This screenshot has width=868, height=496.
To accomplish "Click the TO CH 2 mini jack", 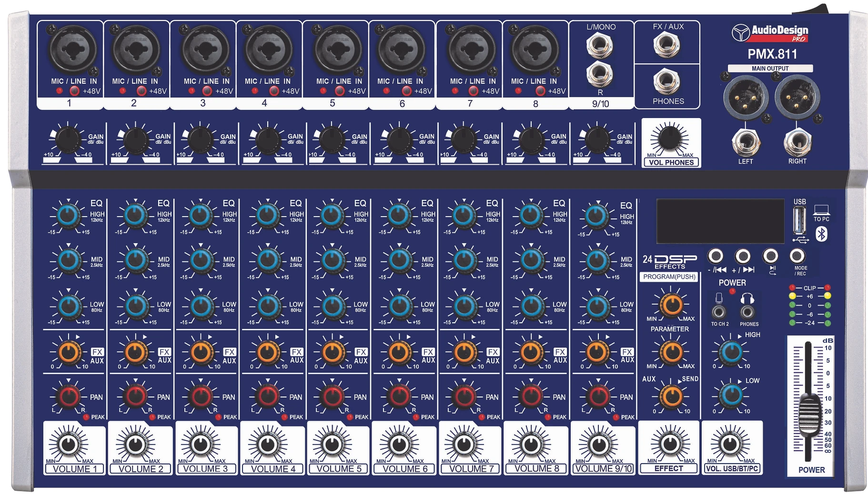I will [719, 312].
